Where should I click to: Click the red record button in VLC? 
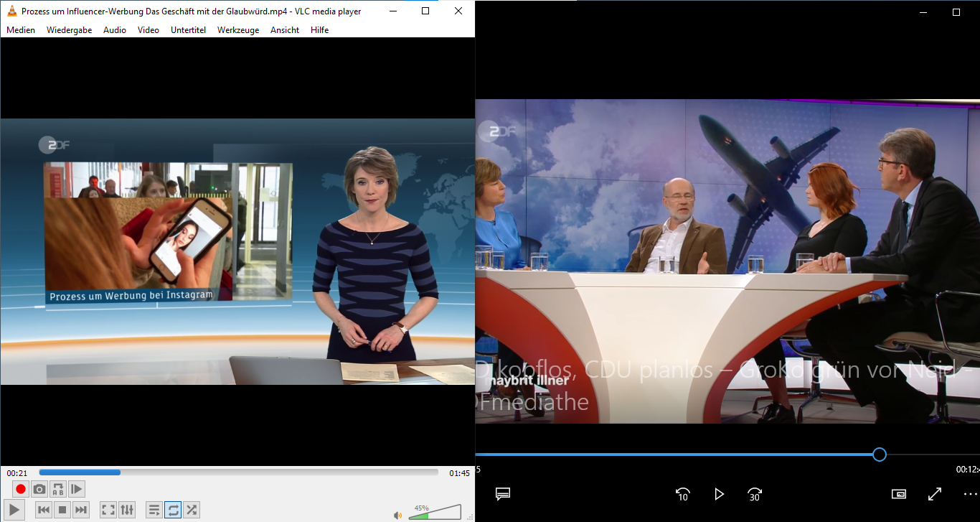[21, 489]
